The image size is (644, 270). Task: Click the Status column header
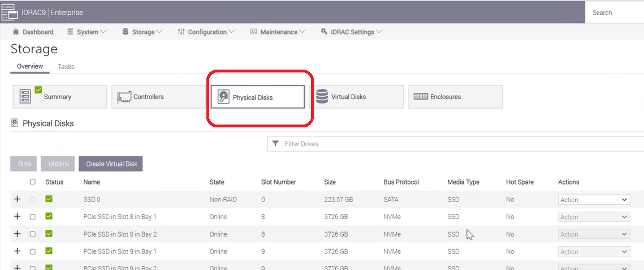tap(54, 182)
